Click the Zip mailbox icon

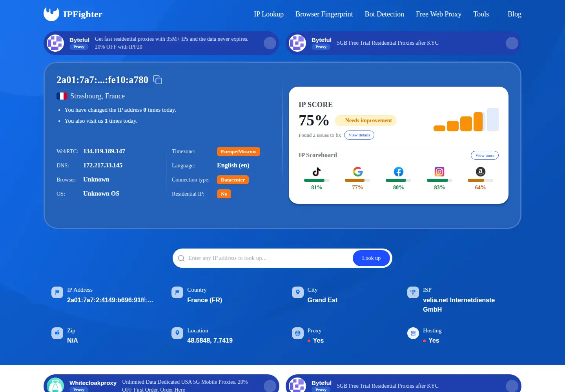[57, 333]
